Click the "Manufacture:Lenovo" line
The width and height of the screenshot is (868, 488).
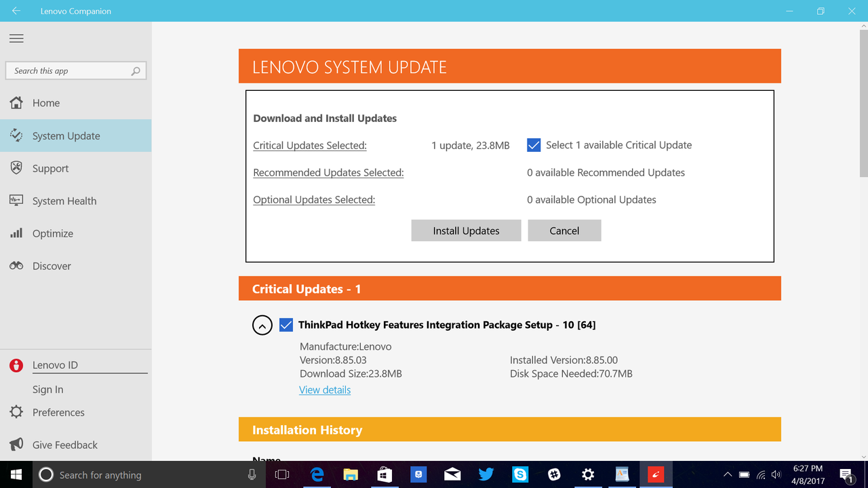[346, 346]
